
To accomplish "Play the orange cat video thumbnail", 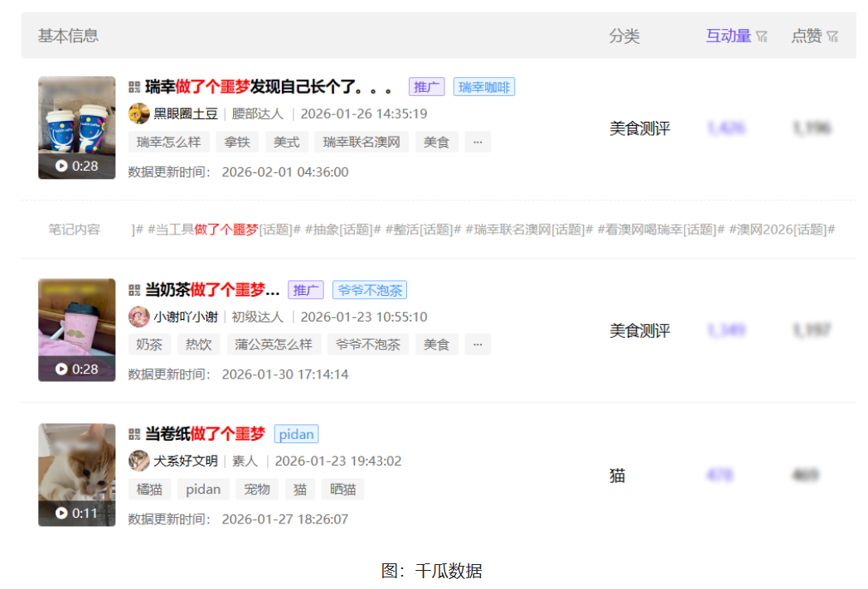I will (76, 475).
